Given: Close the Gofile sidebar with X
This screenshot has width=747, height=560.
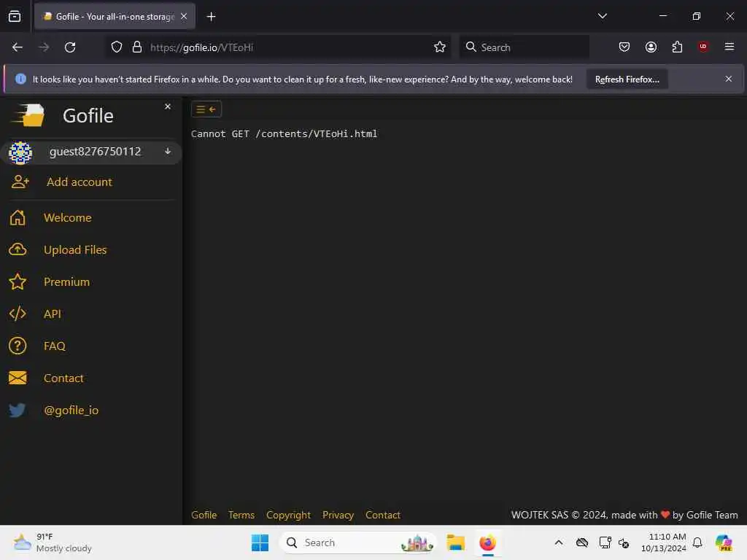Looking at the screenshot, I should click(x=168, y=106).
